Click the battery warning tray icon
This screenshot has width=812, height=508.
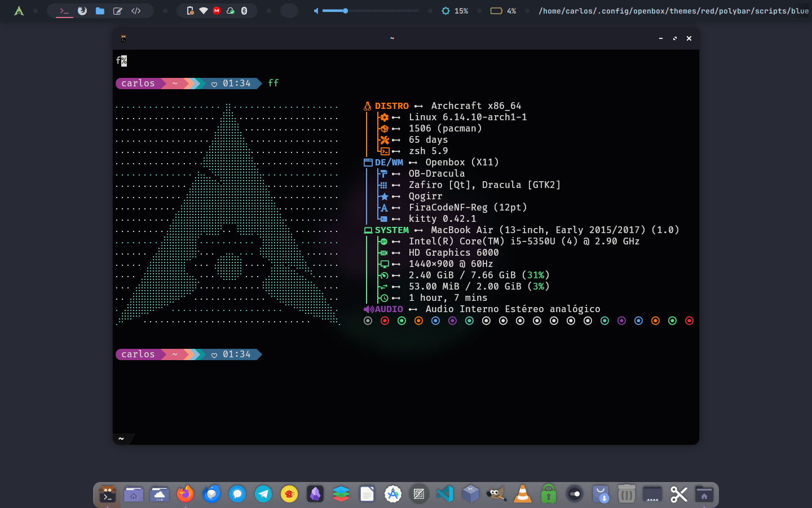[190, 11]
